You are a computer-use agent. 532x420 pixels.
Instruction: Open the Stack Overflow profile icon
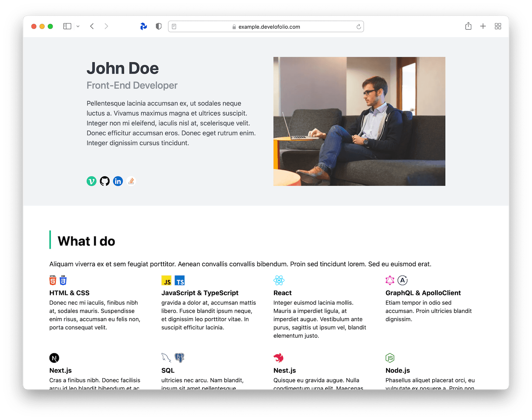(x=131, y=181)
